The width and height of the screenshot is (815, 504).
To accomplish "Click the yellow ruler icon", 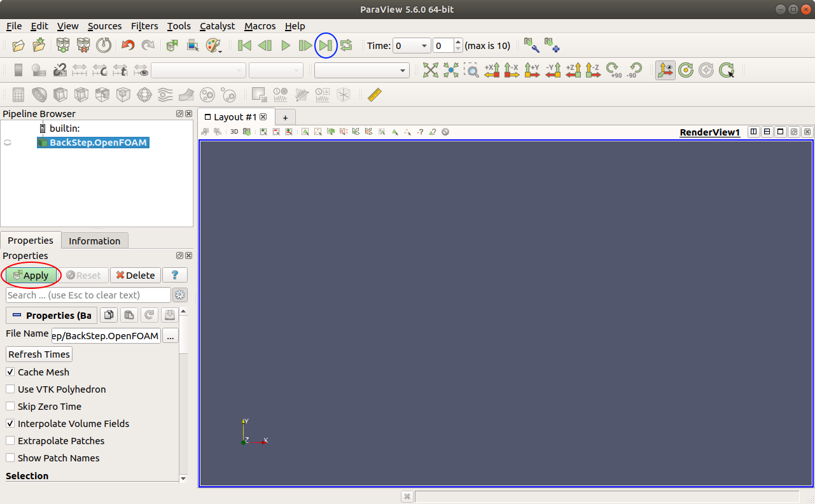I will pyautogui.click(x=375, y=95).
